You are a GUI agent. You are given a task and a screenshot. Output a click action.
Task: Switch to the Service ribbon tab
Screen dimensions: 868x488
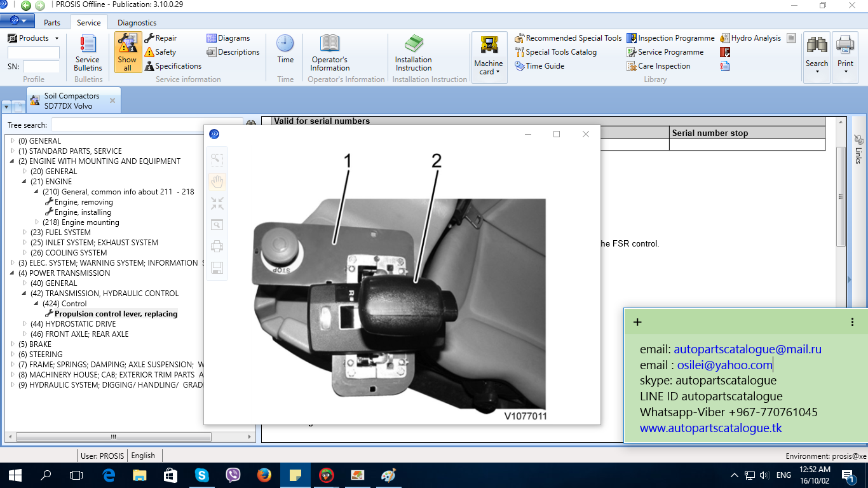click(89, 23)
